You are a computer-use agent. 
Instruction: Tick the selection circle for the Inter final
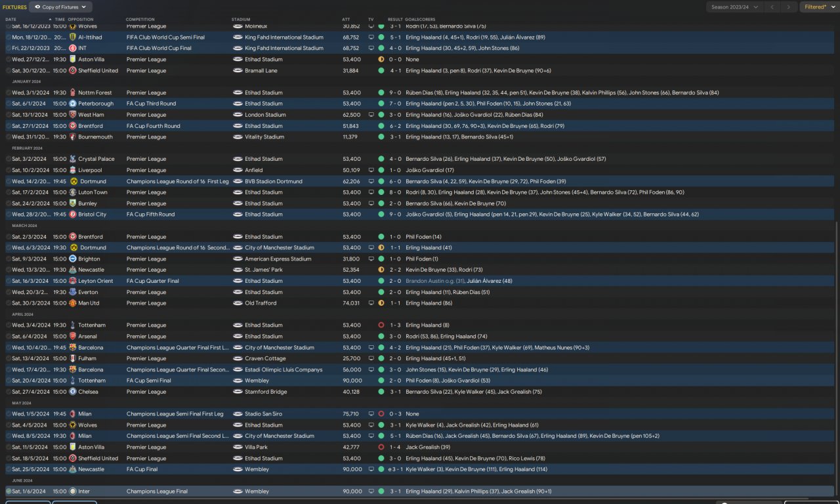(9, 492)
